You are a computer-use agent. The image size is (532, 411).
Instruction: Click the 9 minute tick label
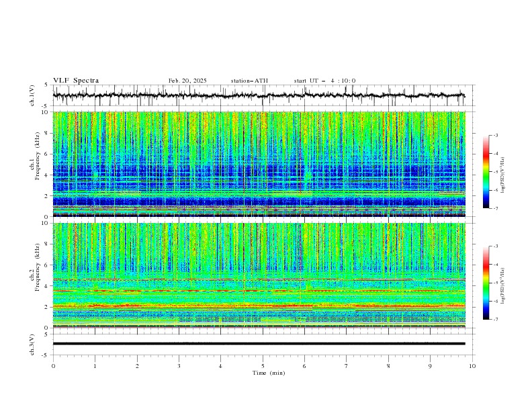(430, 366)
